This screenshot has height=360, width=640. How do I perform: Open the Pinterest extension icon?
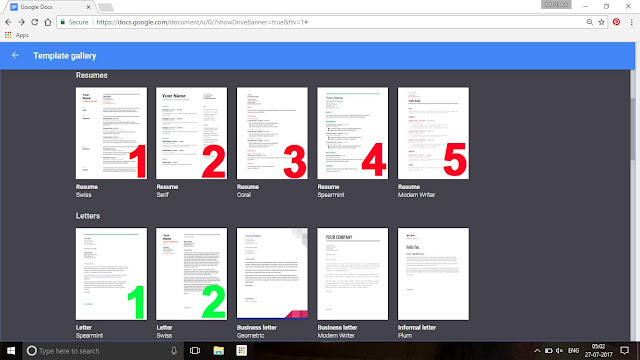pos(616,22)
